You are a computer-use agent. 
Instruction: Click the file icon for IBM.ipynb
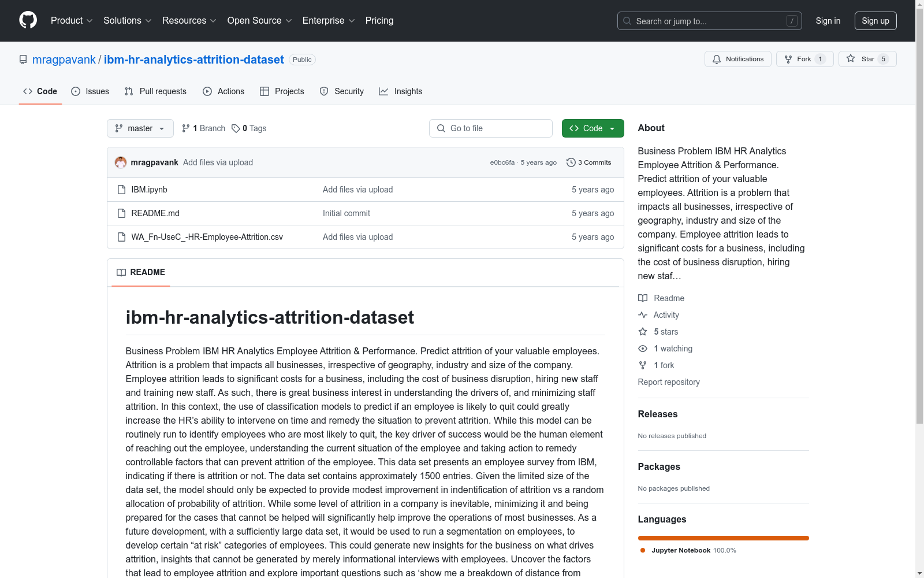click(121, 190)
